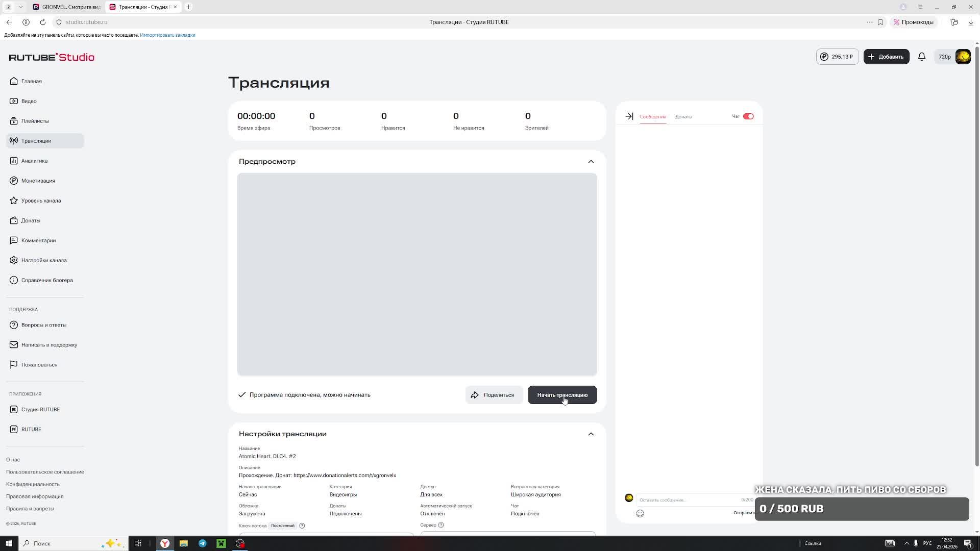The width and height of the screenshot is (980, 551).
Task: Collapse Настройки трансляции section
Action: point(591,434)
